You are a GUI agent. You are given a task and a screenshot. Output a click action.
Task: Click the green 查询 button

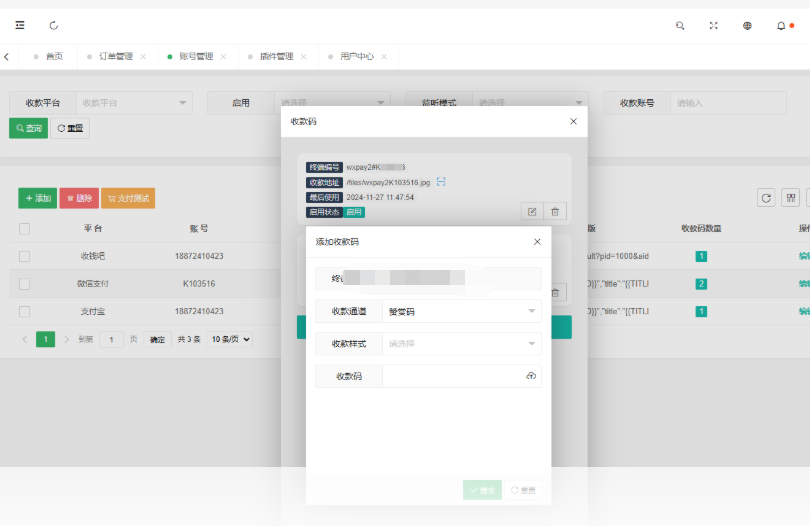click(28, 128)
